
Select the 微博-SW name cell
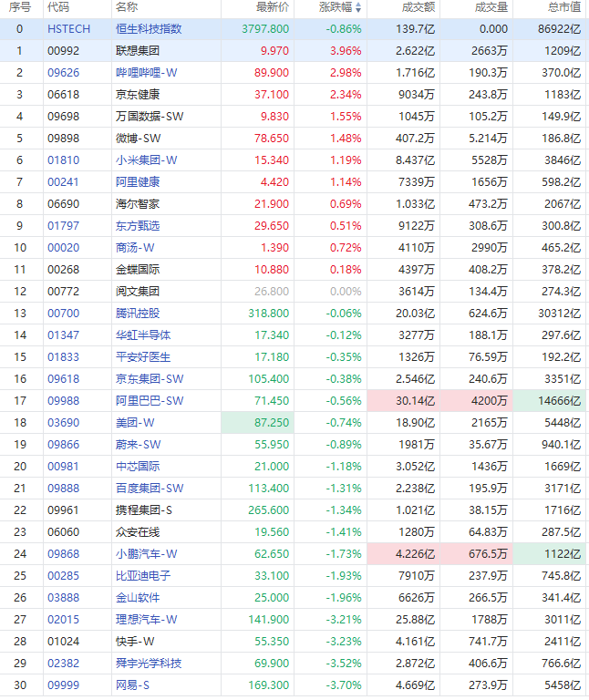[x=138, y=139]
